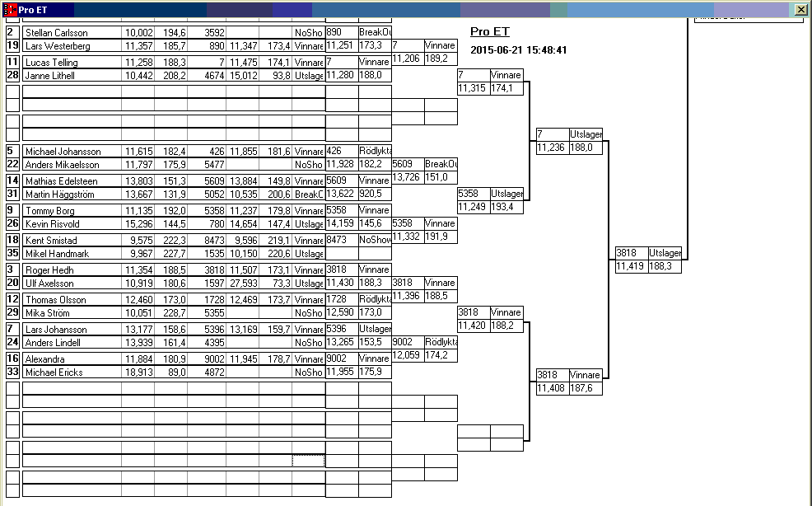Screen dimensions: 812x506
Task: Click the 15,296 time in Kevin Risvold's row
Action: [x=138, y=224]
